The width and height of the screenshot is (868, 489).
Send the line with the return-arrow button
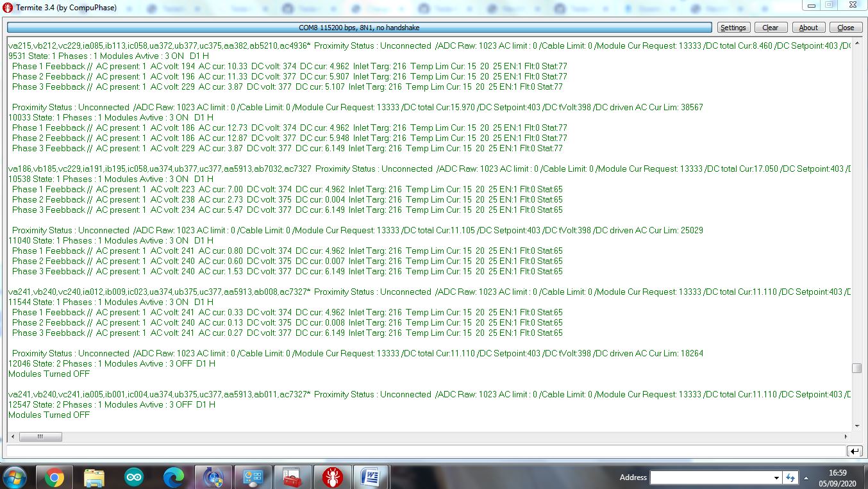[855, 451]
